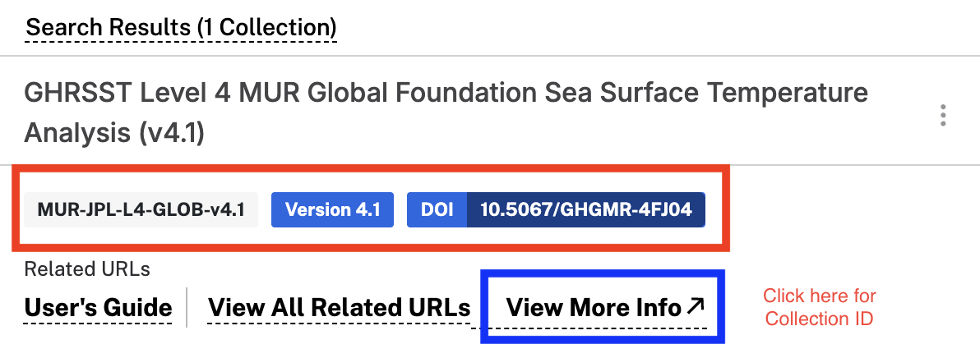The image size is (980, 358).
Task: Click the '(1 Collection)' count text
Action: pos(266,27)
